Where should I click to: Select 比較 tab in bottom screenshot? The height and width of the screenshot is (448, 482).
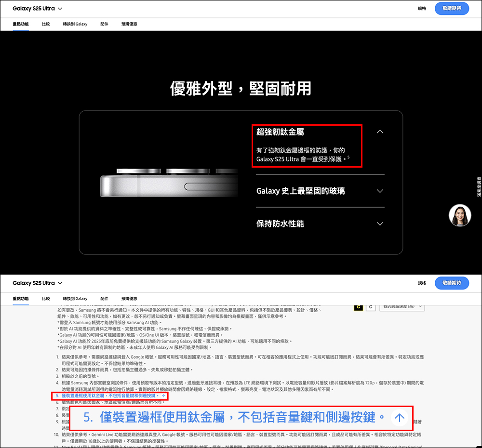point(46,299)
